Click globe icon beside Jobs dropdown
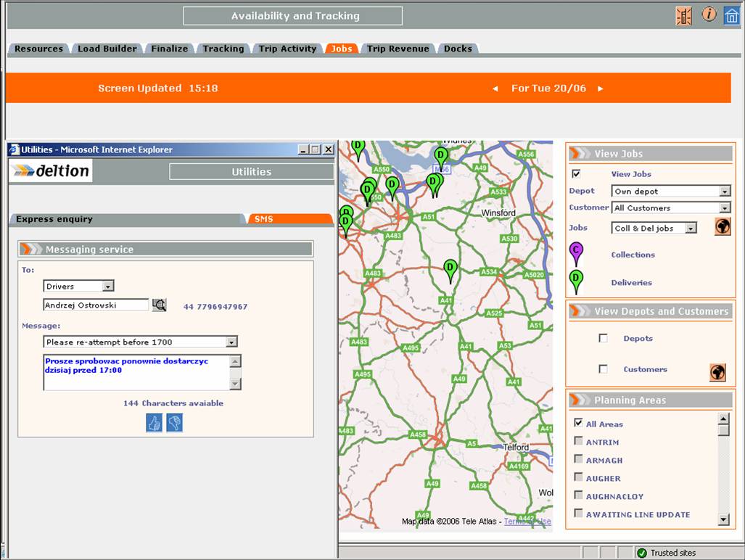Image resolution: width=745 pixels, height=560 pixels. pyautogui.click(x=723, y=226)
